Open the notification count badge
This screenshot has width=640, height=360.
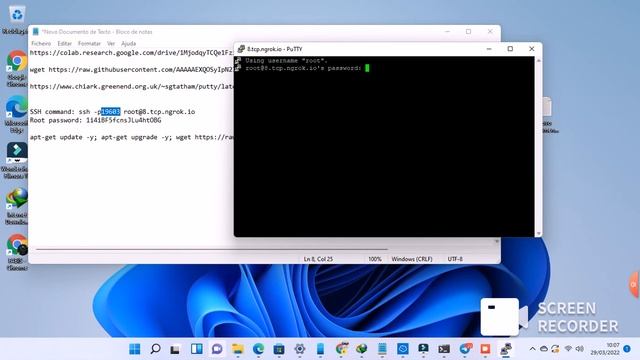click(x=627, y=349)
